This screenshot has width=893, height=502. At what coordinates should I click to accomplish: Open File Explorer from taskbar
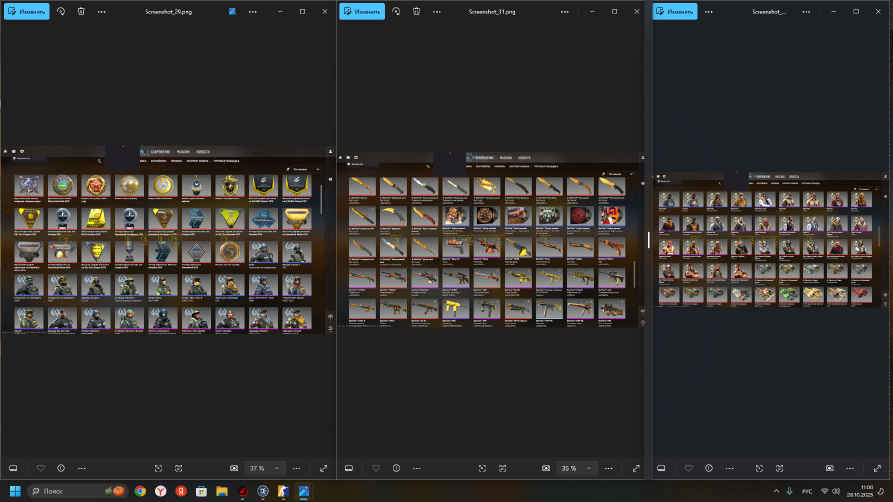coord(222,491)
